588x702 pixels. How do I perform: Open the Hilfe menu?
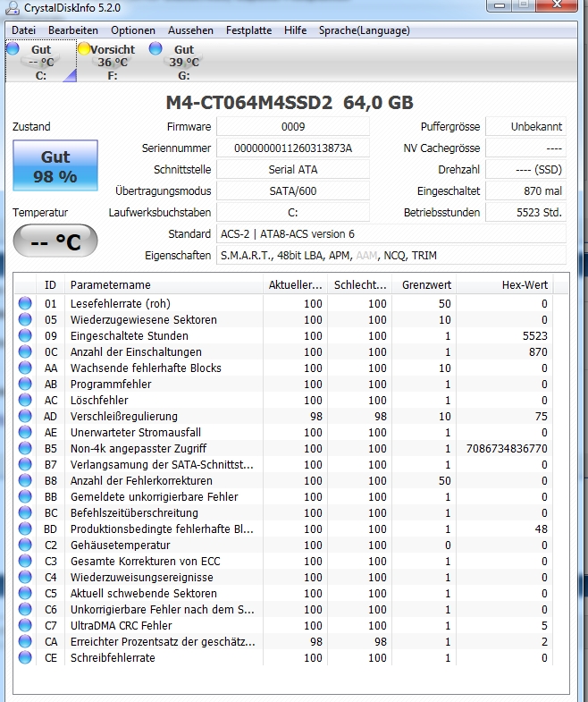[x=296, y=30]
